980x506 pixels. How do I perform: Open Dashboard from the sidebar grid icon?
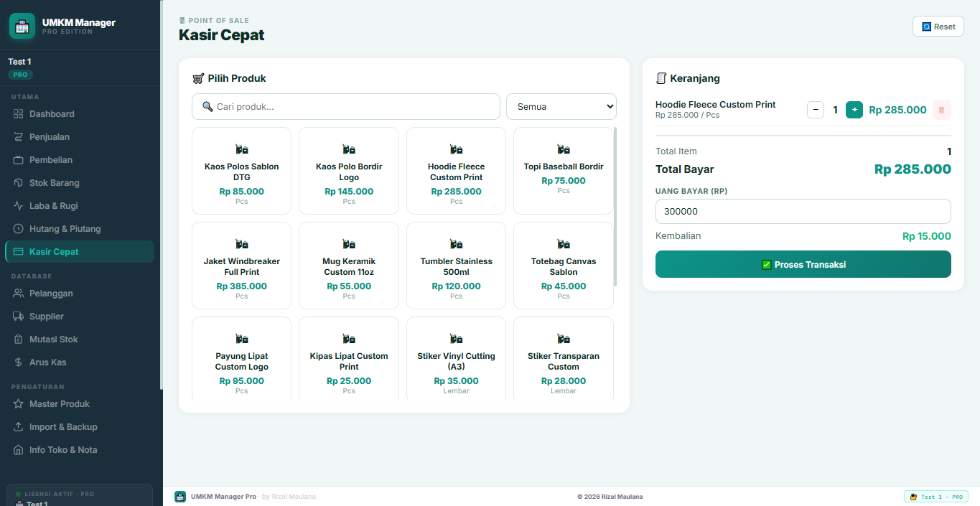point(19,114)
